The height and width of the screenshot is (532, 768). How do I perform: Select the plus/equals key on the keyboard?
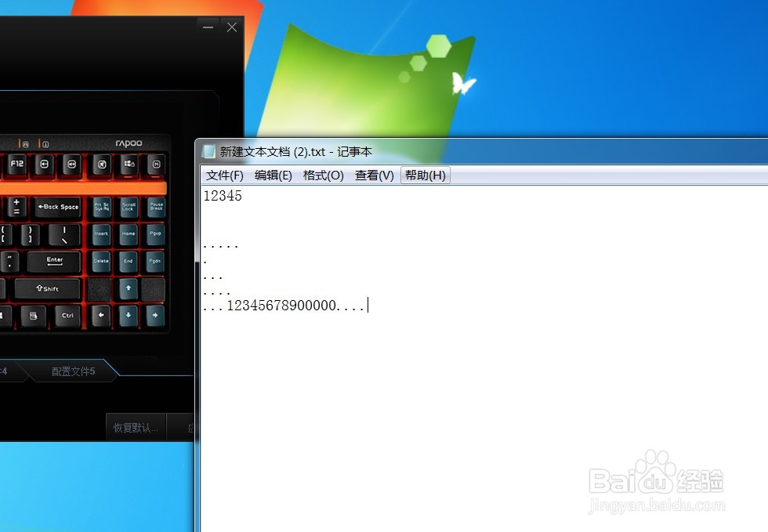(16, 207)
